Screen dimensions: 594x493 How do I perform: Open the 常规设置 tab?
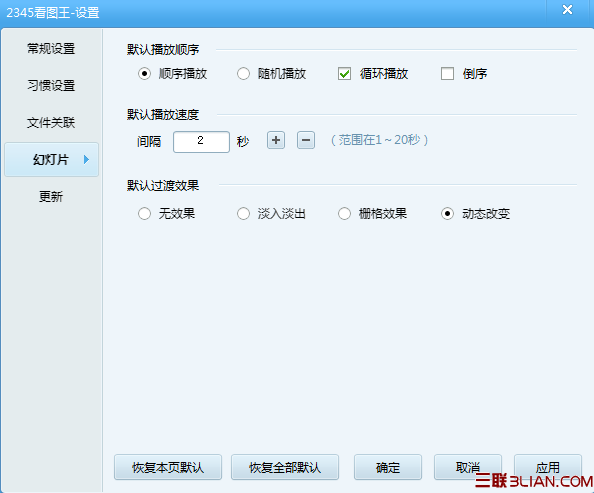(x=51, y=49)
